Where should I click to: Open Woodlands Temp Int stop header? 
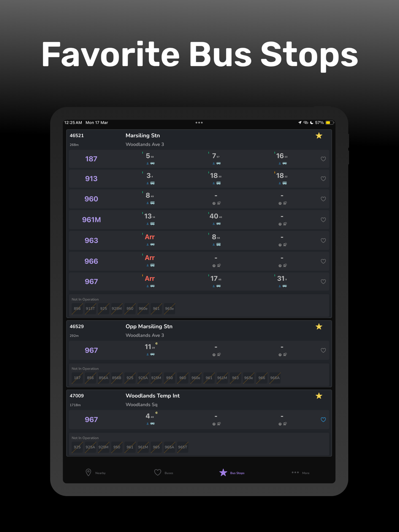199,400
